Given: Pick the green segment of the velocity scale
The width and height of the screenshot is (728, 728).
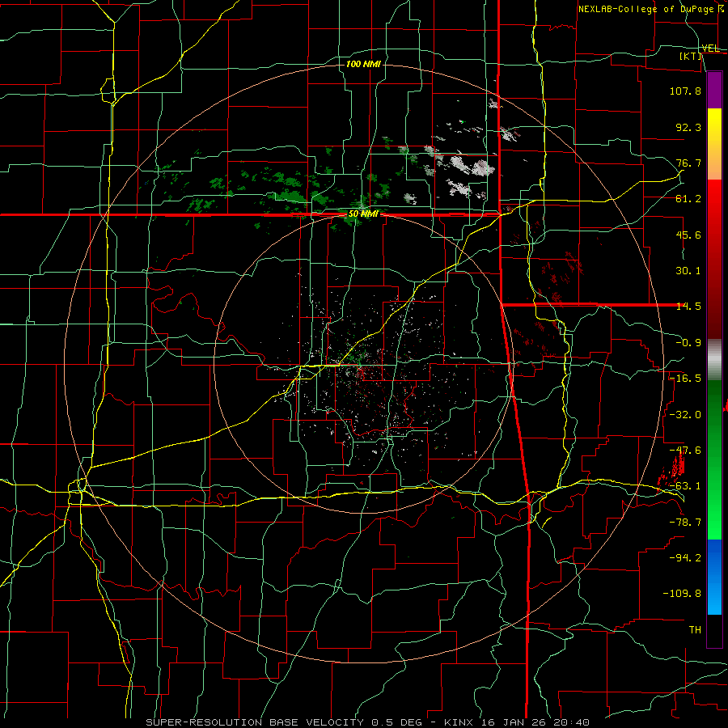Looking at the screenshot, I should pos(714,459).
